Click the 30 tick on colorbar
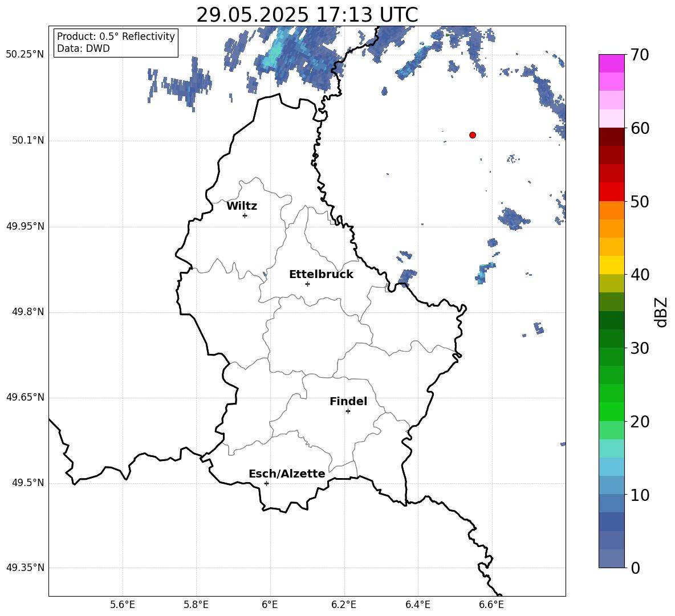The width and height of the screenshot is (675, 616). 640,348
